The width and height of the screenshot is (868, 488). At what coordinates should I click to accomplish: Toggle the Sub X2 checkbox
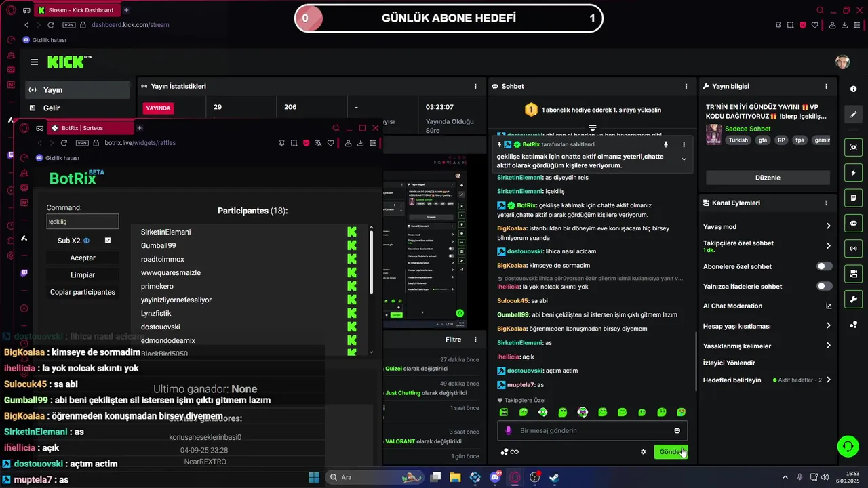tap(108, 241)
